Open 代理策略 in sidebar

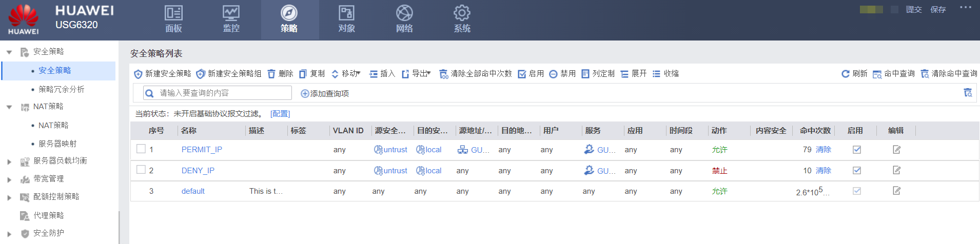click(x=49, y=215)
